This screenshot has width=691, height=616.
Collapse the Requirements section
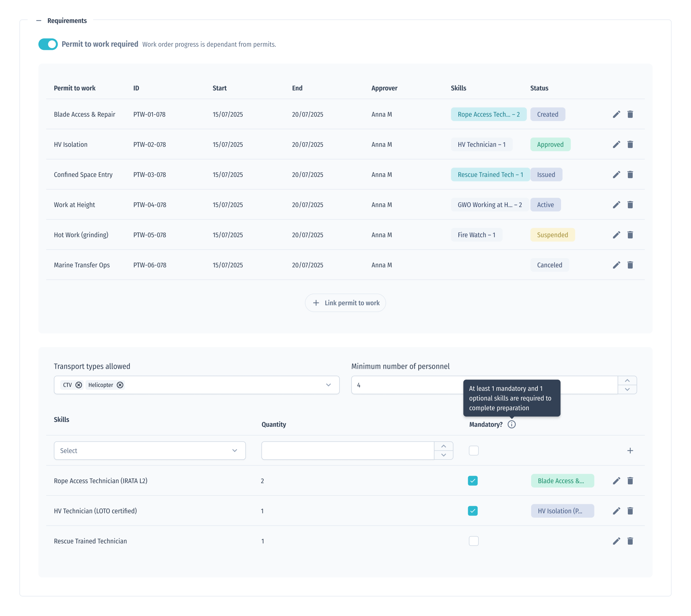[39, 21]
